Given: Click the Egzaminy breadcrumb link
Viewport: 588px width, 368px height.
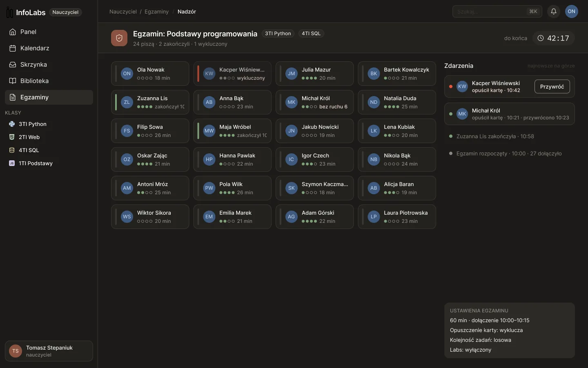Looking at the screenshot, I should (x=156, y=11).
